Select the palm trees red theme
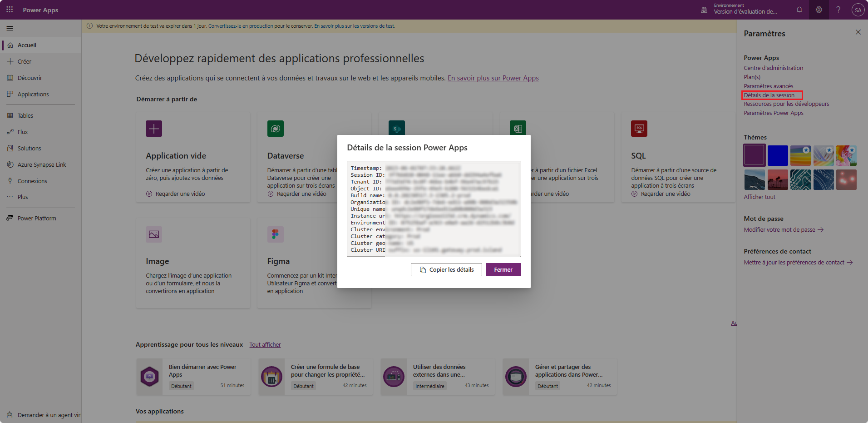The width and height of the screenshot is (868, 423). click(x=778, y=179)
